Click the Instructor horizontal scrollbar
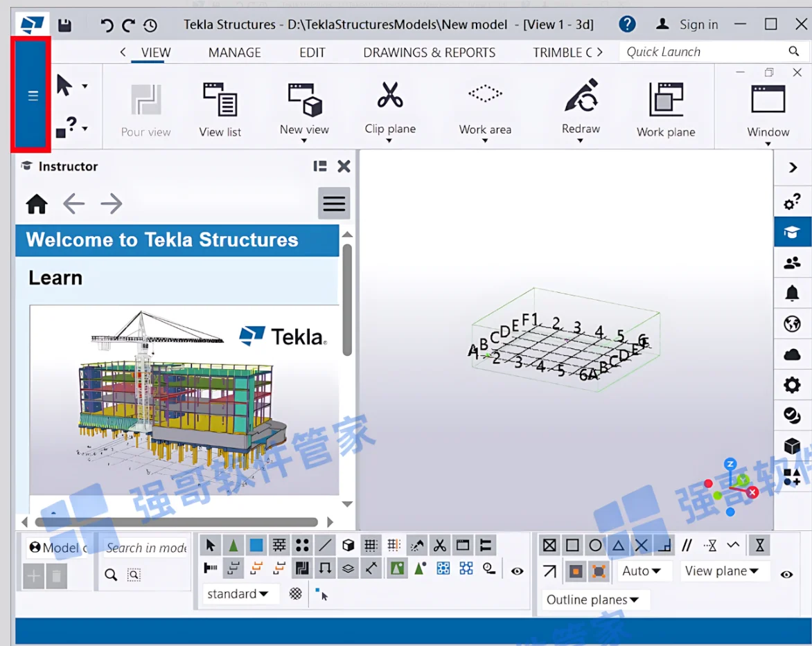 pyautogui.click(x=176, y=522)
